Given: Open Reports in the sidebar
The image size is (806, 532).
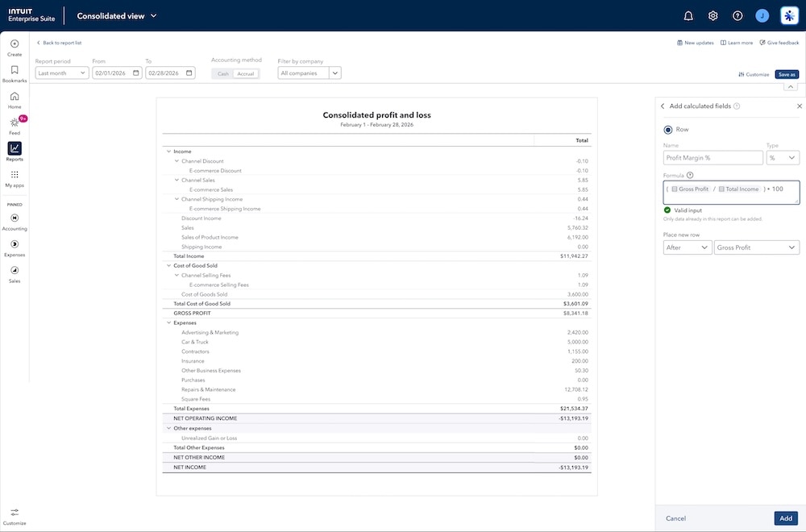Looking at the screenshot, I should coord(15,152).
